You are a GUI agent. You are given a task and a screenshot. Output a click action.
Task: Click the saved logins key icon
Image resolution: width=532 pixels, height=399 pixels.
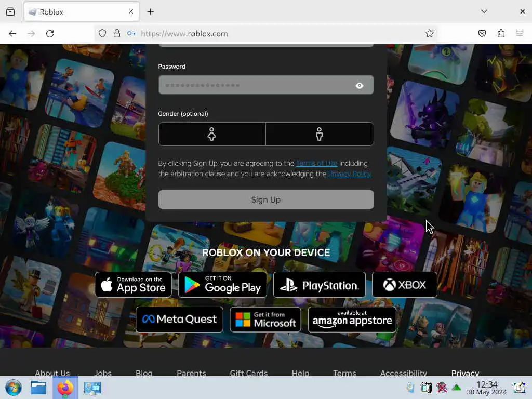click(x=131, y=33)
